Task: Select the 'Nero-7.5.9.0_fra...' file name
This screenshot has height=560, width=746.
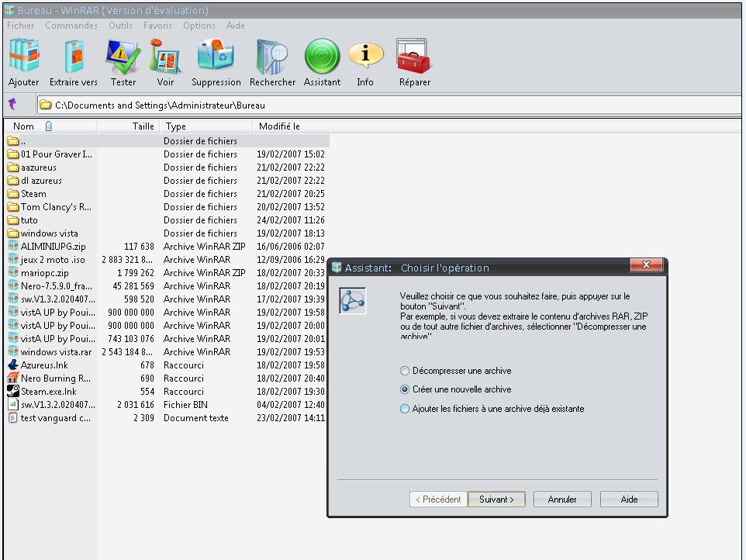Action: pyautogui.click(x=57, y=286)
